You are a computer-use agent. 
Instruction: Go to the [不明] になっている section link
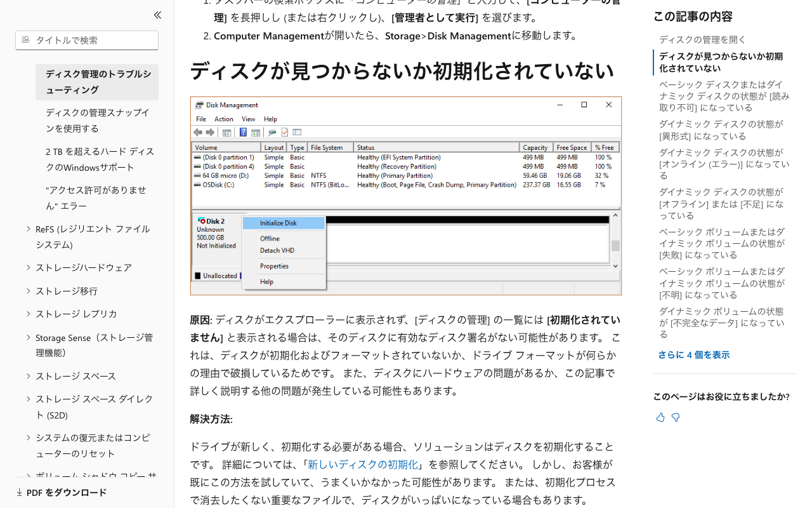click(x=722, y=283)
